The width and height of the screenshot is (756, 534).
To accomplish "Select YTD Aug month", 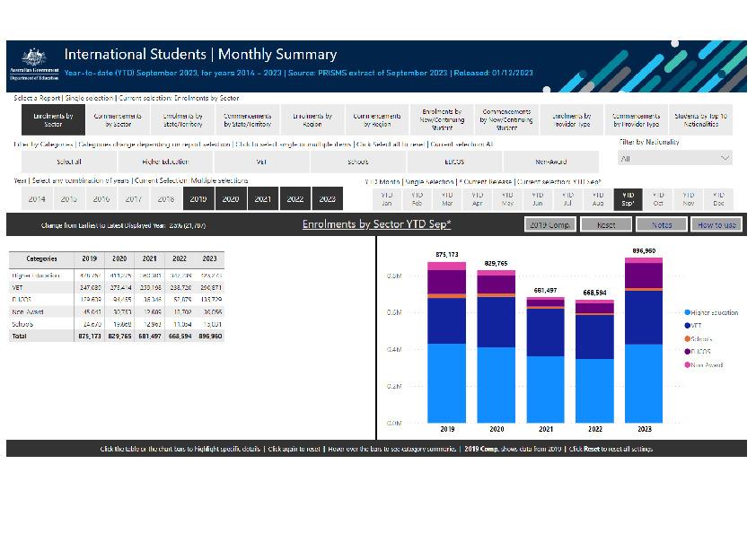I will point(598,199).
